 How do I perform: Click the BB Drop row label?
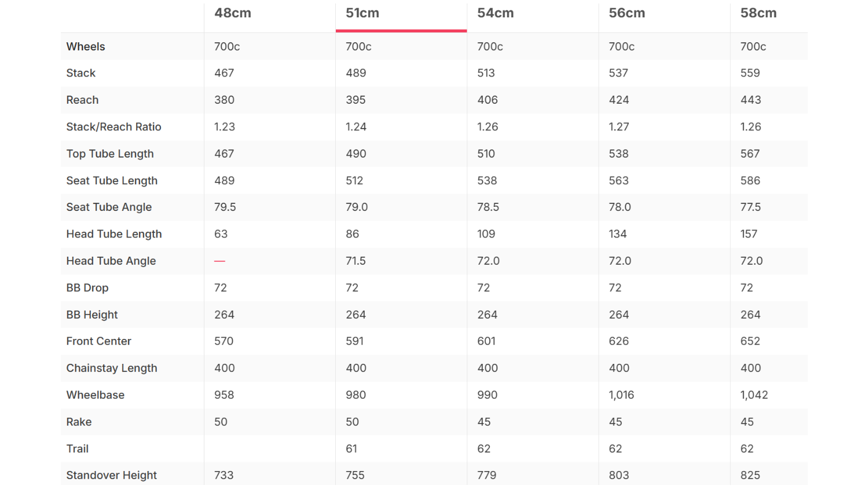pos(87,288)
